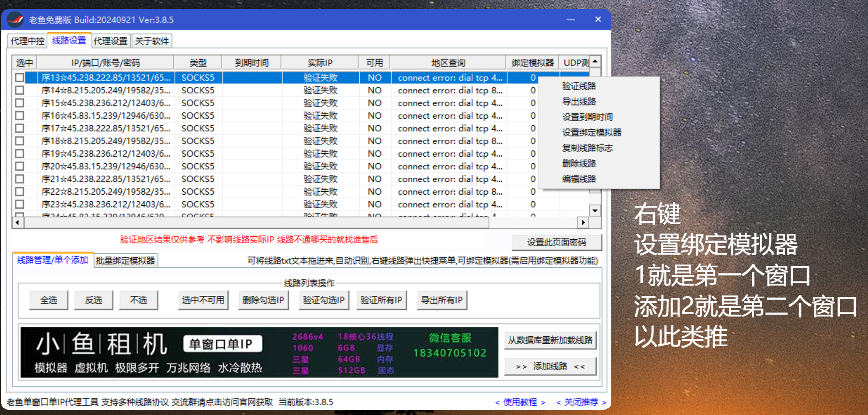Switch to the 代理设置 tab
The height and width of the screenshot is (415, 868).
[x=111, y=41]
